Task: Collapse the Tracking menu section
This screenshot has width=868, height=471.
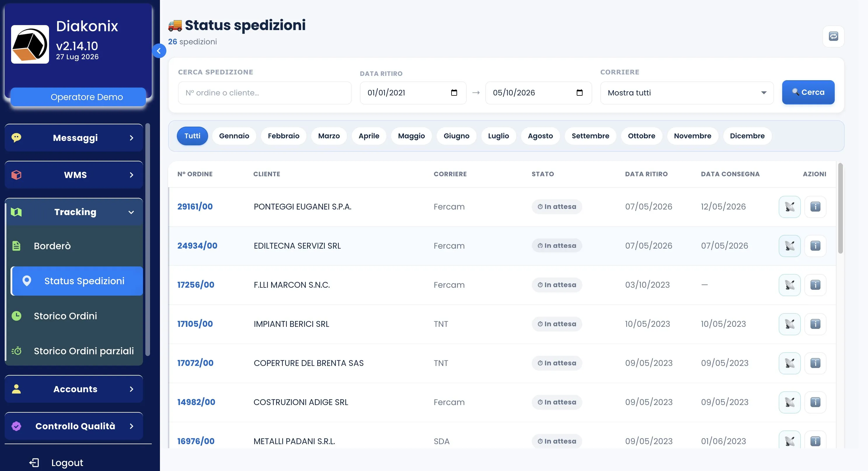Action: (x=74, y=212)
